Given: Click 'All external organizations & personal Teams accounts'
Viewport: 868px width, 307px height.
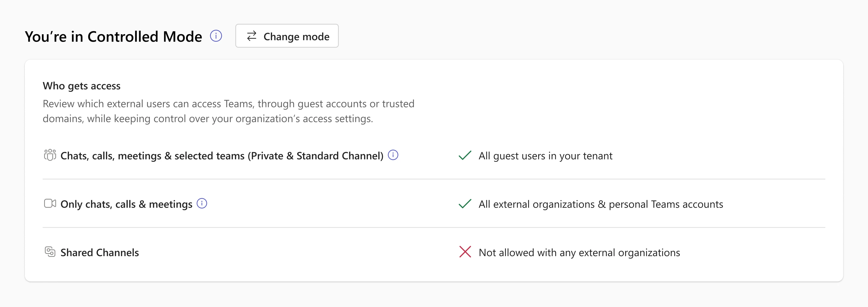Looking at the screenshot, I should 601,204.
